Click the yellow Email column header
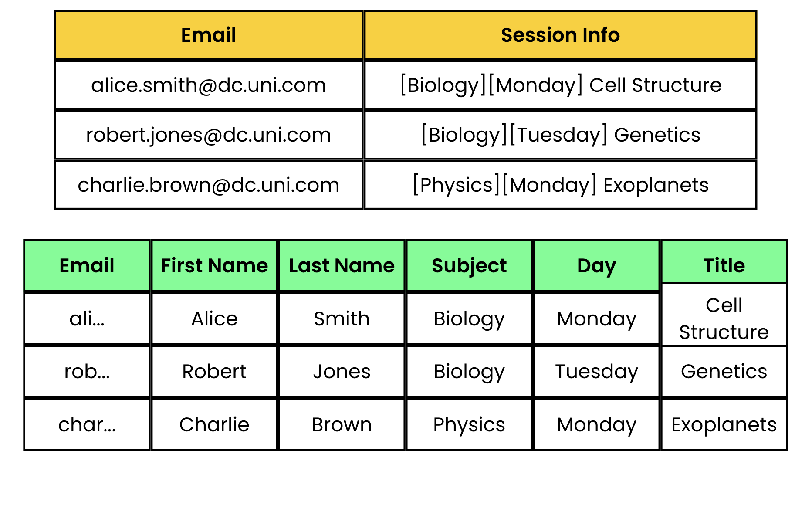 (208, 35)
